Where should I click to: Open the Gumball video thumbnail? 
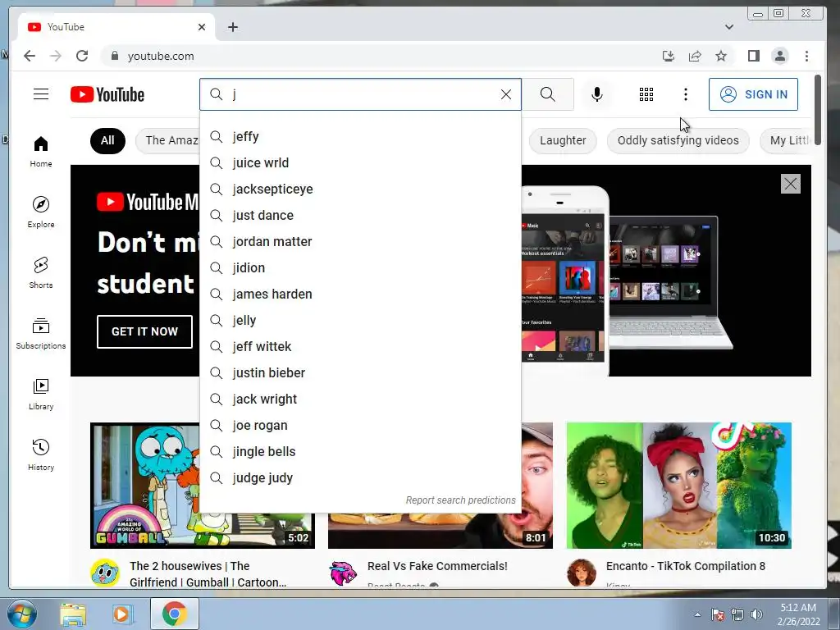click(144, 486)
